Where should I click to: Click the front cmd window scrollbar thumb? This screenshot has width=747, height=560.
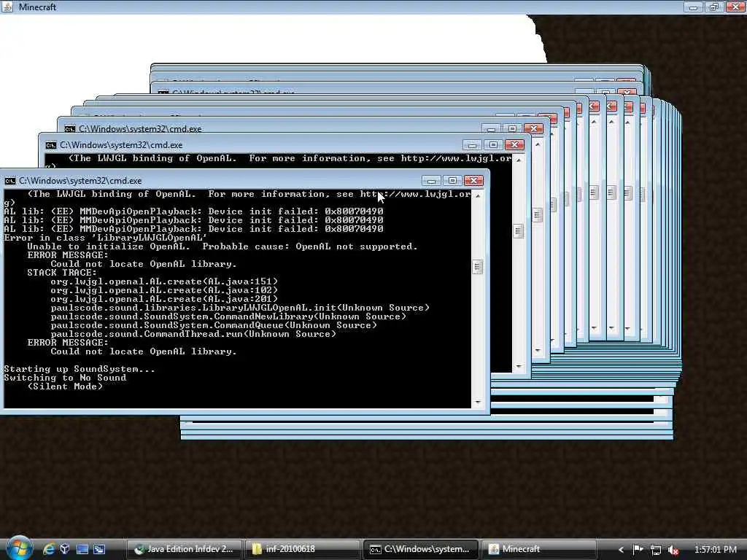[478, 267]
